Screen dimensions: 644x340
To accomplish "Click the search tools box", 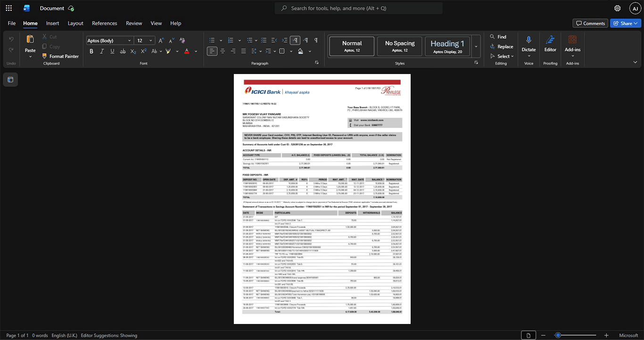I will 359,8.
